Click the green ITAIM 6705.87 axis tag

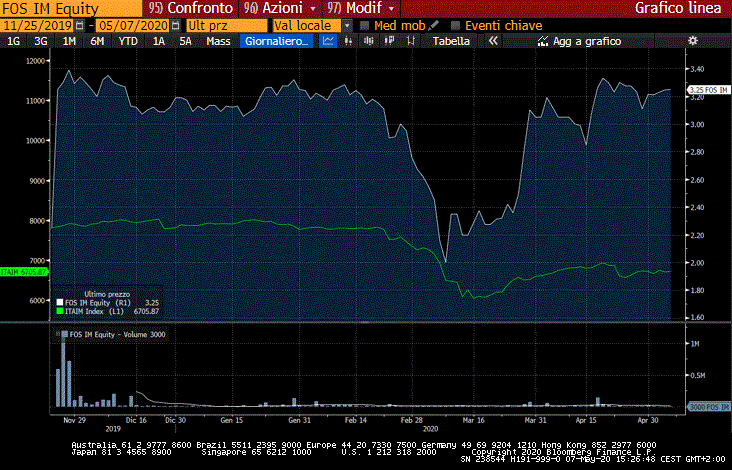pyautogui.click(x=23, y=271)
